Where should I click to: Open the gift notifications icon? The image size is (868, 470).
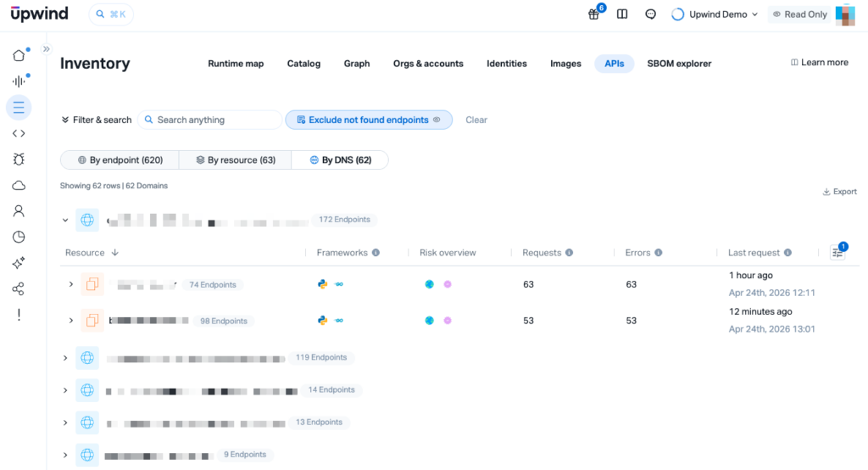[x=593, y=14]
